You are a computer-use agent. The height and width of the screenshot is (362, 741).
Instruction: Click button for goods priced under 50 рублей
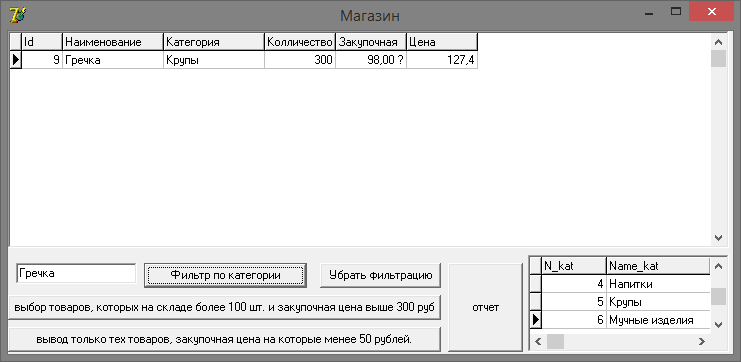coord(224,339)
